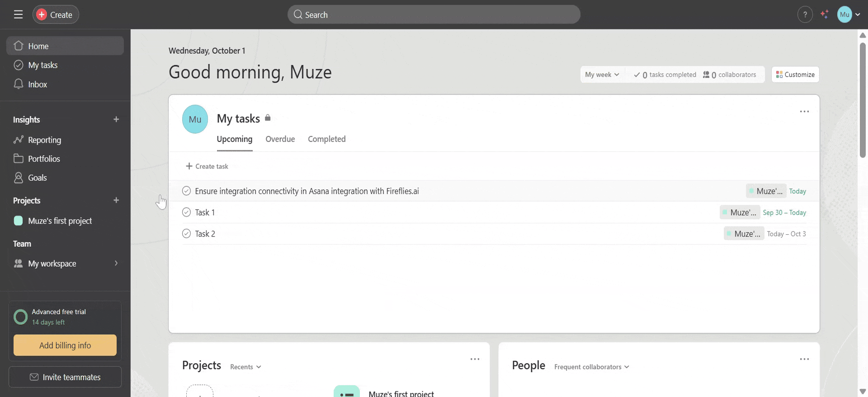This screenshot has height=397, width=868.
Task: Open the My week dropdown
Action: coord(602,75)
